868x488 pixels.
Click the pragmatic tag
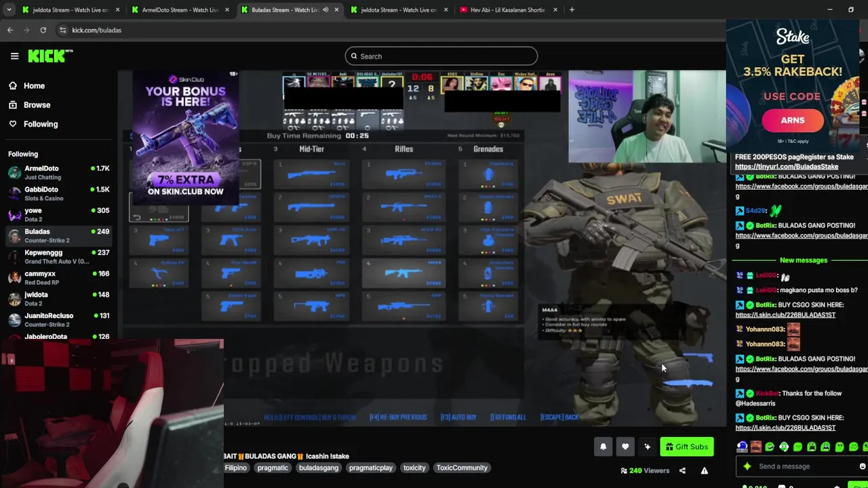[273, 468]
